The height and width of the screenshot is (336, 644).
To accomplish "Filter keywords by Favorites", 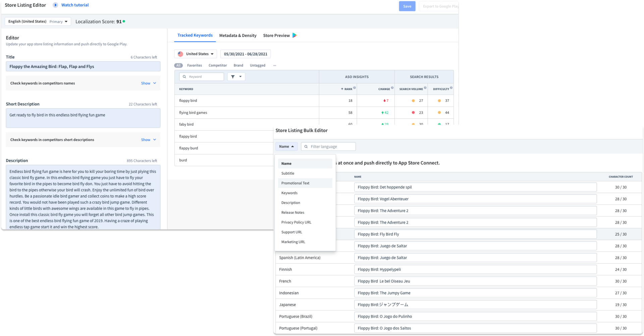I will pos(195,65).
